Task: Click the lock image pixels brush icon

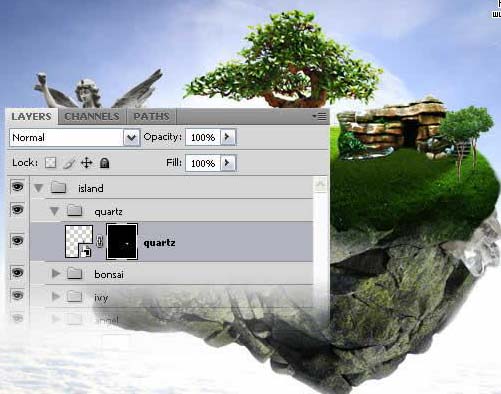Action: (x=69, y=163)
